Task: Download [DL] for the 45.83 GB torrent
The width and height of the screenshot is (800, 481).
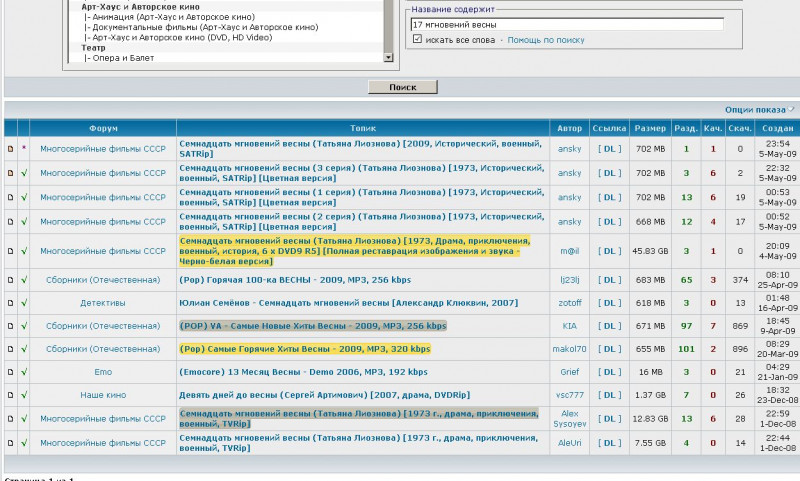Action: click(x=610, y=251)
